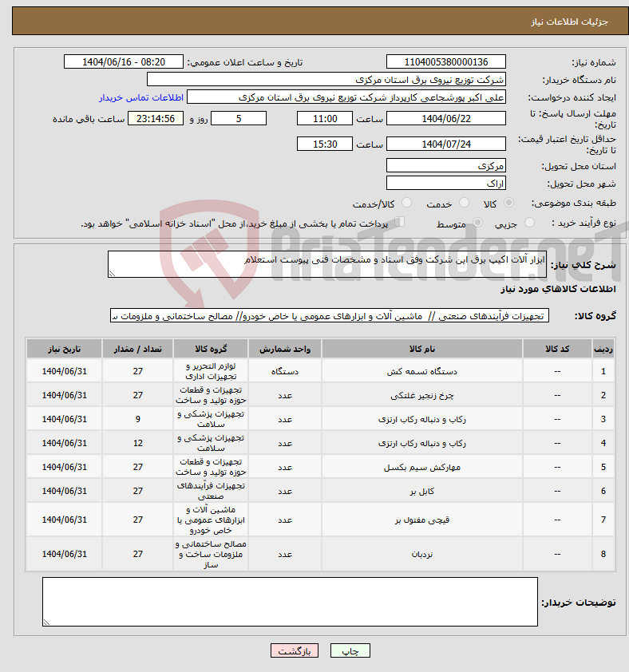The image size is (629, 672).
Task: Click the بازگشت back button
Action: [x=294, y=650]
